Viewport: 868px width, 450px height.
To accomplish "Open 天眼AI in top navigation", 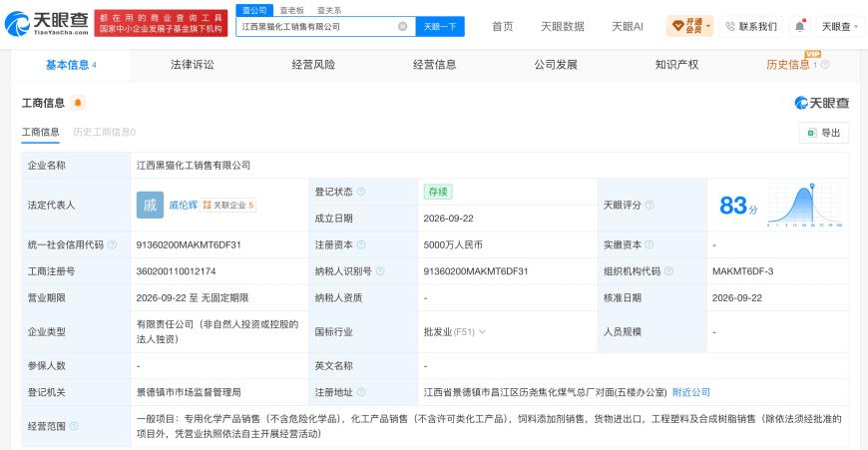I will pos(628,26).
